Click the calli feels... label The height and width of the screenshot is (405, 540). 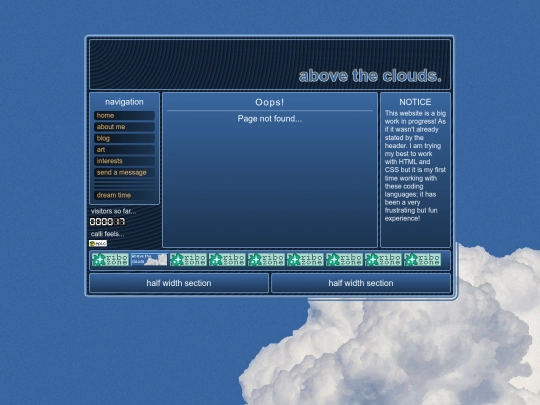(107, 234)
